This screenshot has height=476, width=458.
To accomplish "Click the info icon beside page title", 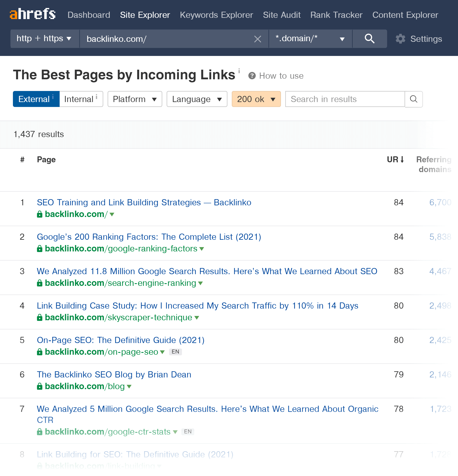I will pos(239,71).
